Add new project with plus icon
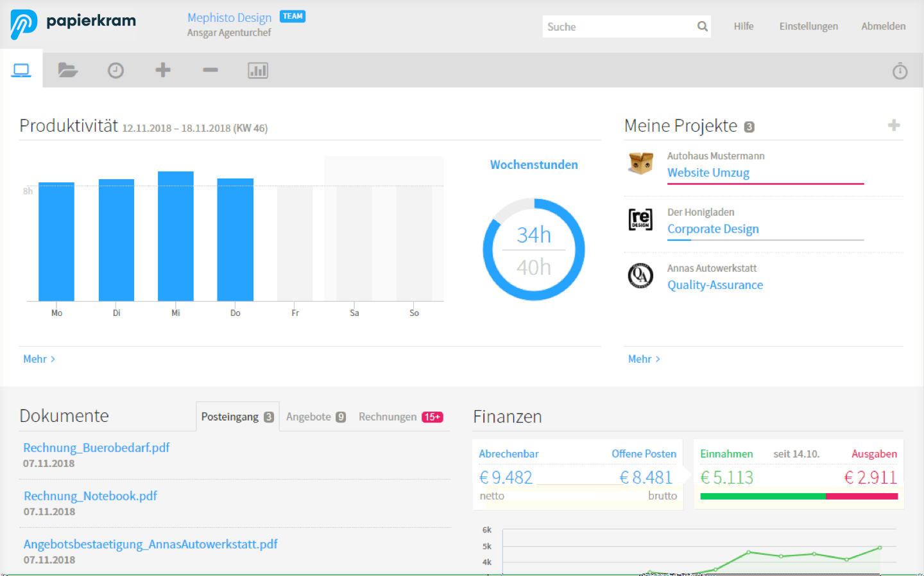Viewport: 924px width, 576px height. [893, 125]
